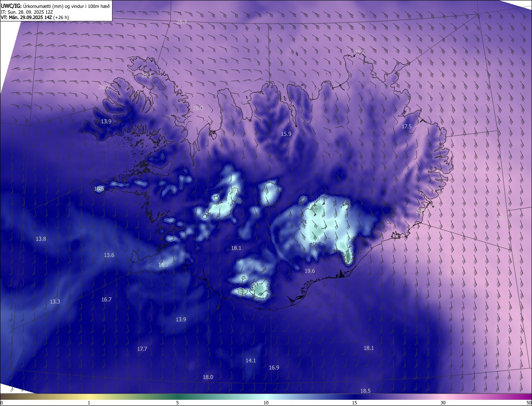
Task: Click the 16.9 value label
Action: [x=274, y=368]
